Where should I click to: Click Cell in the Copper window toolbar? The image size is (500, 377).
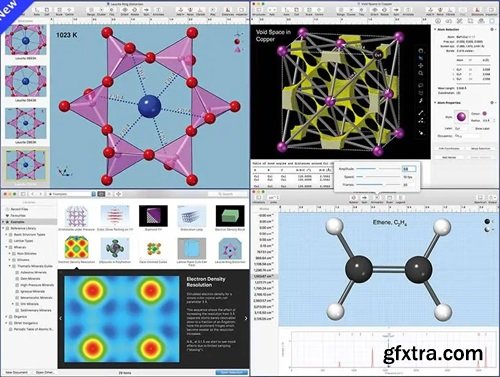click(297, 12)
